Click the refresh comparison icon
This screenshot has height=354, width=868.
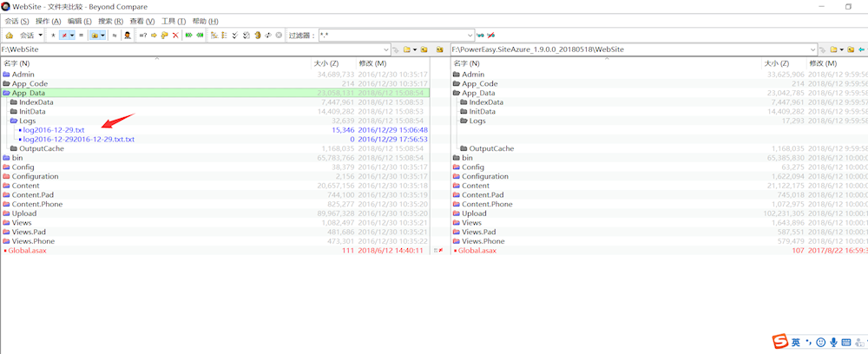[258, 36]
